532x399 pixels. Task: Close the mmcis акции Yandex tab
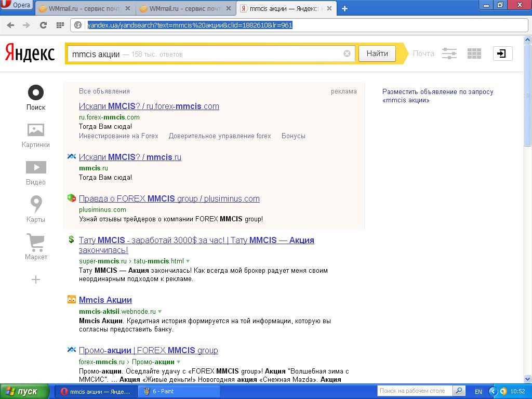click(329, 8)
